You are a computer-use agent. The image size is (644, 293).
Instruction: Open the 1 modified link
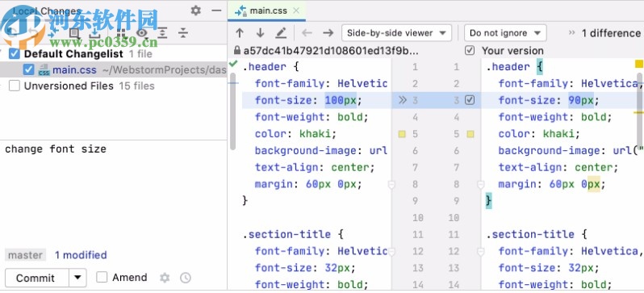tap(81, 255)
